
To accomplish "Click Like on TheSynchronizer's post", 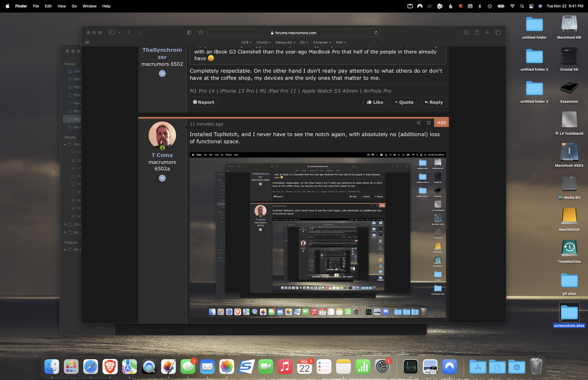I will click(x=375, y=102).
